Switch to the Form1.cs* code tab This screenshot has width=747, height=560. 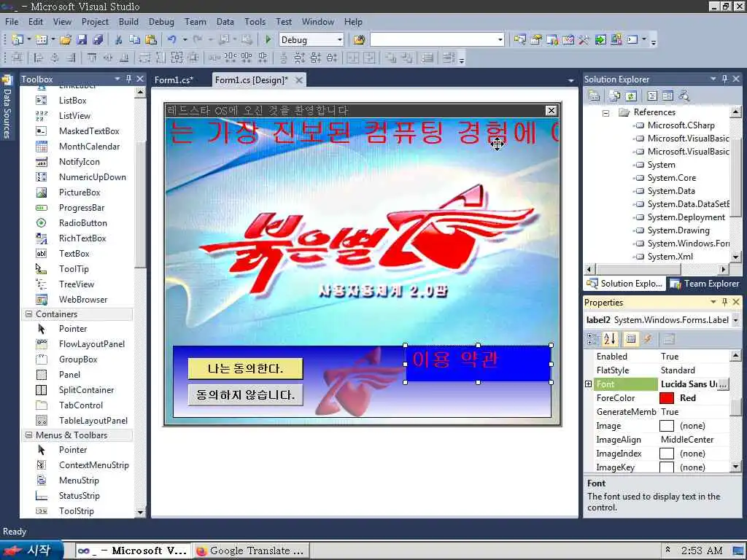pos(174,80)
